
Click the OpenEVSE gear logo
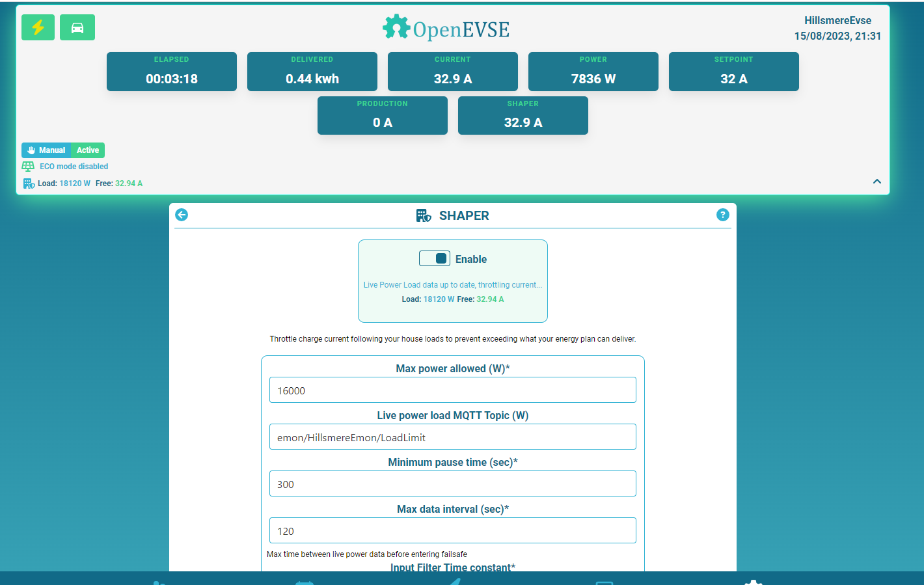pos(396,28)
